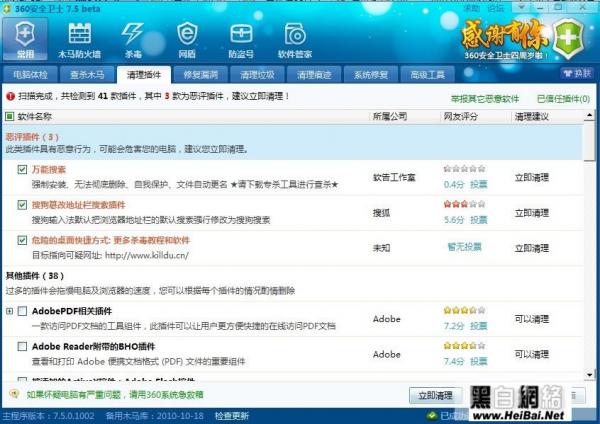Uncheck the 万能搜索 plugin checkbox

point(22,170)
